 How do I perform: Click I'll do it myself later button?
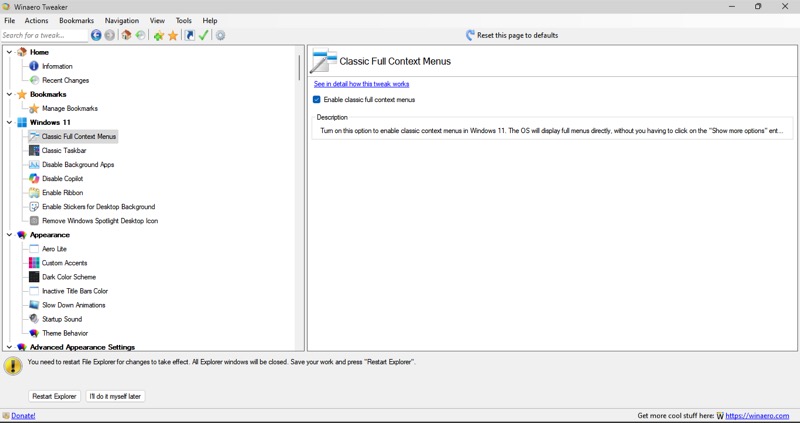click(x=115, y=396)
